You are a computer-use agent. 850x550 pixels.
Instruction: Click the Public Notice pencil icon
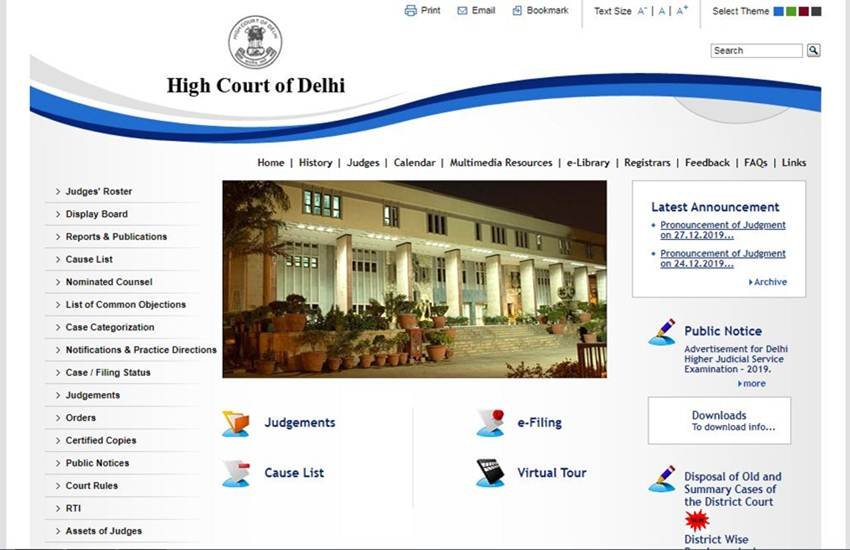pyautogui.click(x=662, y=332)
